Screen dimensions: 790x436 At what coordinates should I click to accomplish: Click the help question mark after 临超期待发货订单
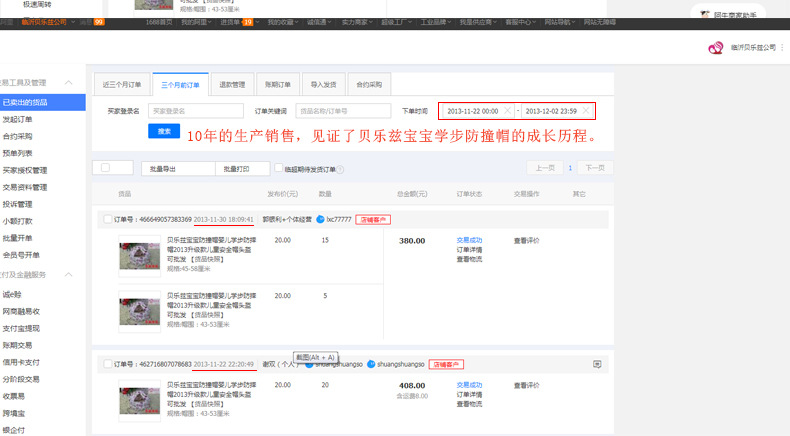341,170
